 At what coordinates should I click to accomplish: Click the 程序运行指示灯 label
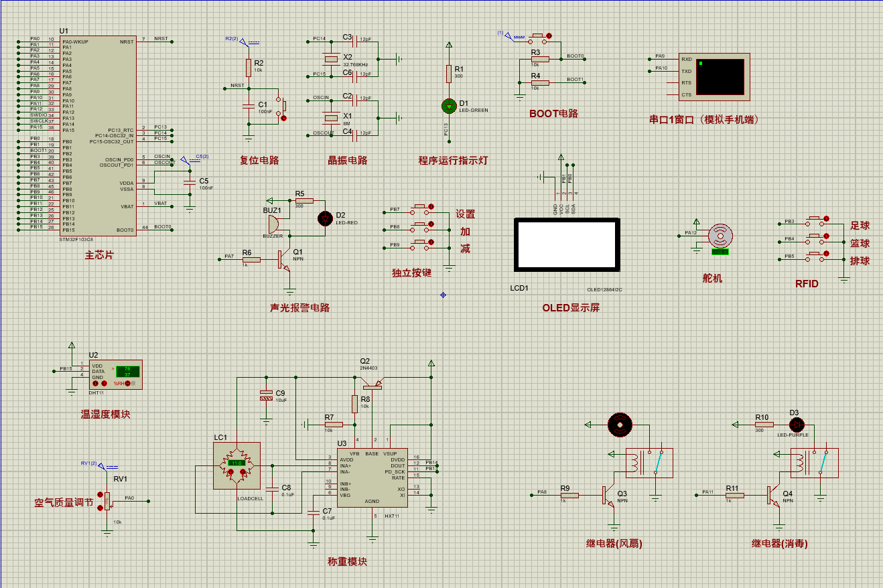pyautogui.click(x=453, y=160)
